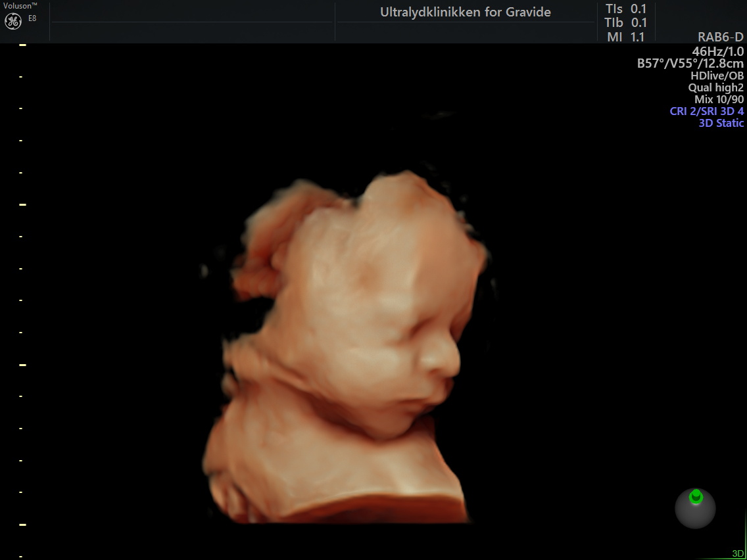Screen dimensions: 747x560
Task: Select the 3D fetal face rendering
Action: click(x=347, y=347)
